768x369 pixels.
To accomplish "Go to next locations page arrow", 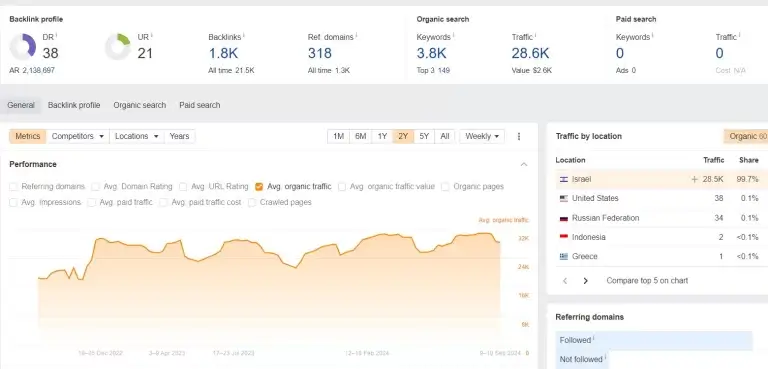I will click(585, 281).
